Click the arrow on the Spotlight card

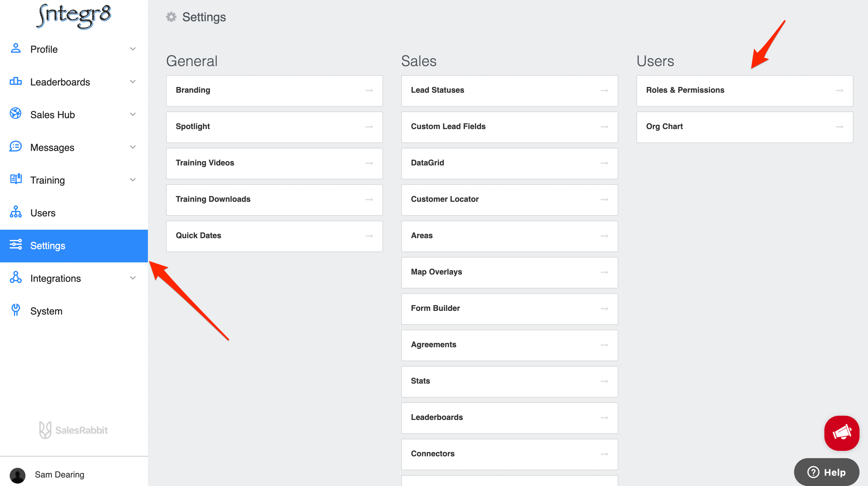369,127
